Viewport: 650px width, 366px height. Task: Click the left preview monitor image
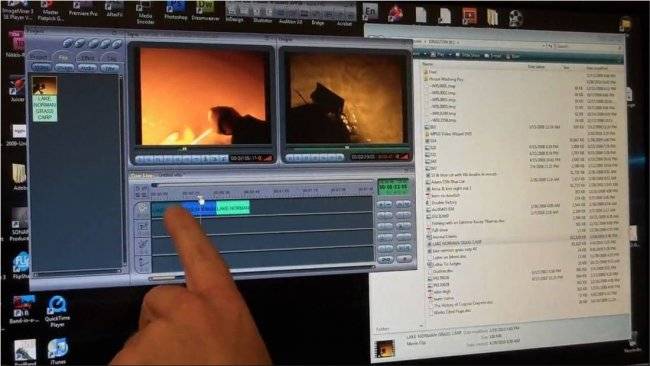(x=203, y=96)
